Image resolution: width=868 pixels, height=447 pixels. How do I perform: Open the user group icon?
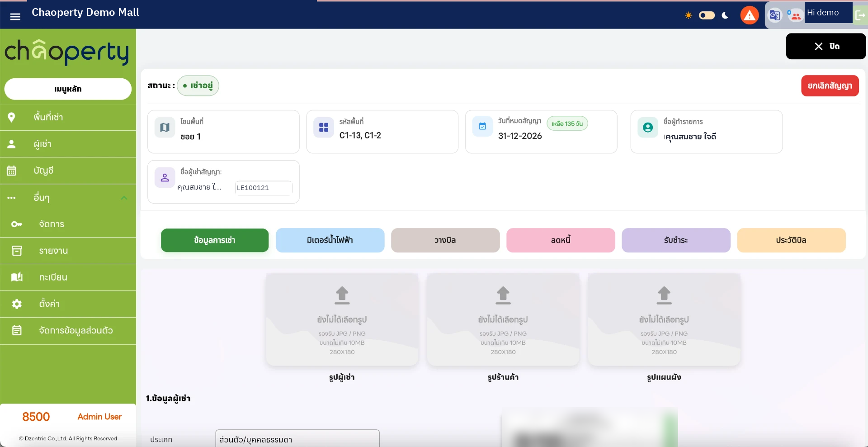coord(795,15)
